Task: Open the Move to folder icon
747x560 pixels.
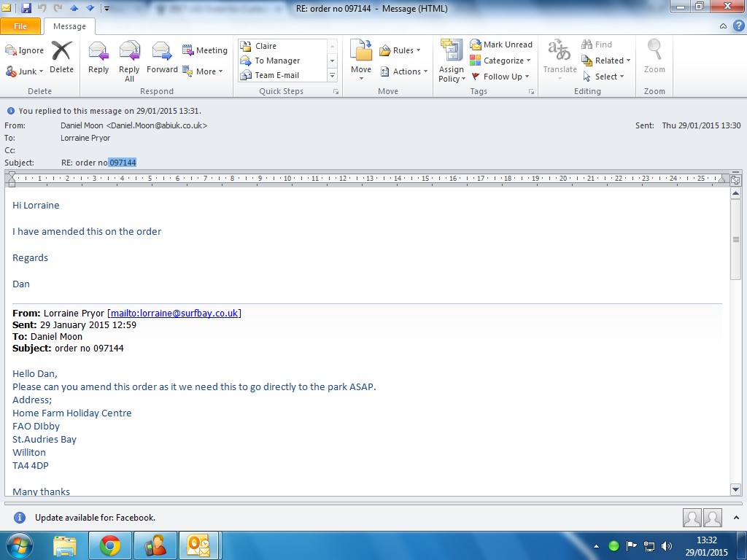Action: point(361,50)
